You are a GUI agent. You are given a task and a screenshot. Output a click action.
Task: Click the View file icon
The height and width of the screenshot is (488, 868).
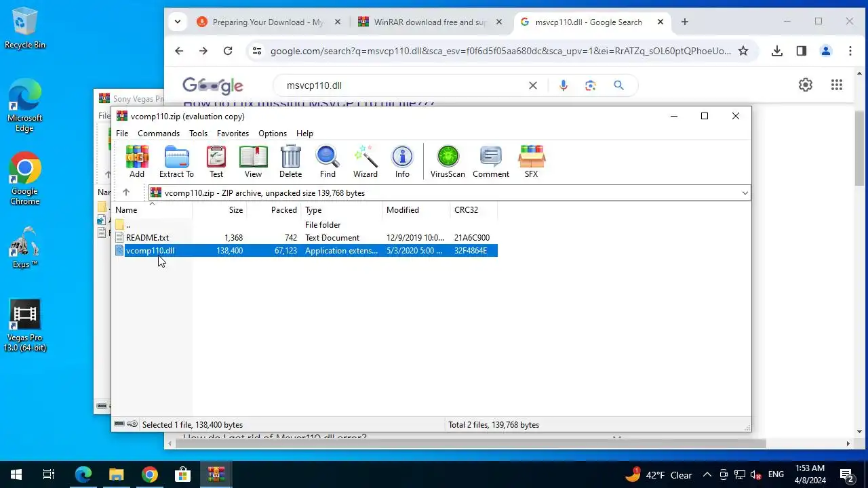point(253,162)
